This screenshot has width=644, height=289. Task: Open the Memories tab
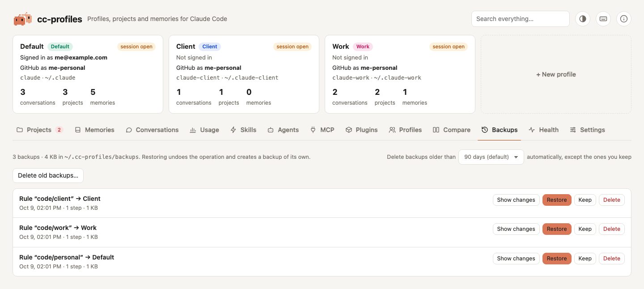coord(94,130)
